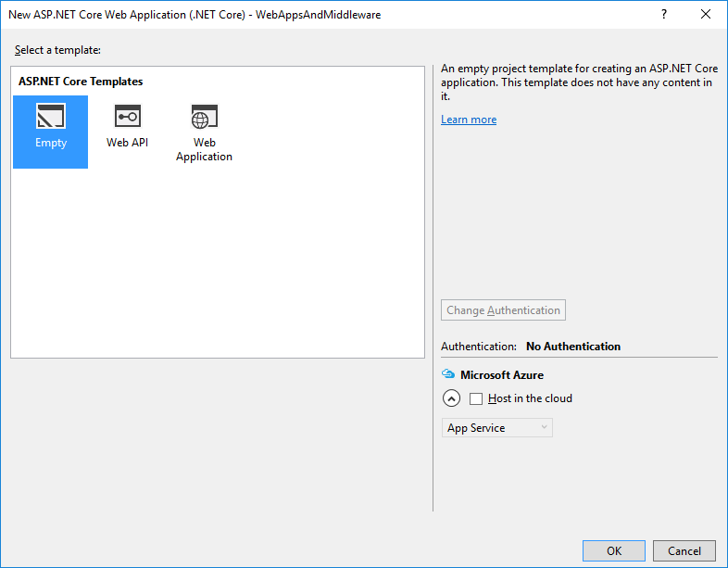
Task: Choose the Web API template icon
Action: [127, 117]
